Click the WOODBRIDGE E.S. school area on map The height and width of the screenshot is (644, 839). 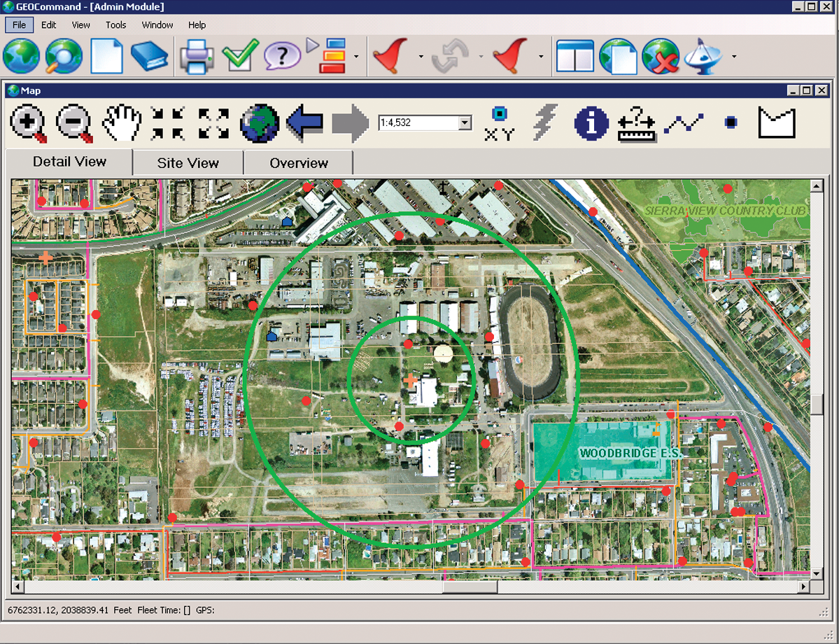604,453
